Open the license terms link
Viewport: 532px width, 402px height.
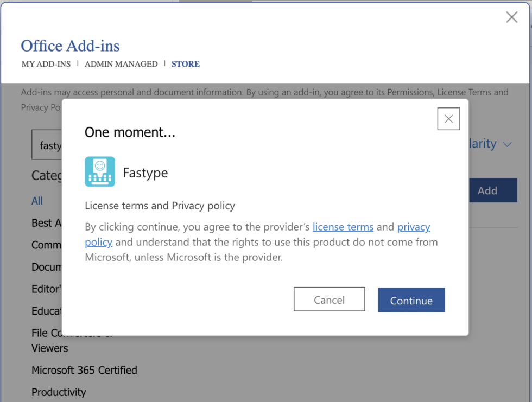click(343, 227)
